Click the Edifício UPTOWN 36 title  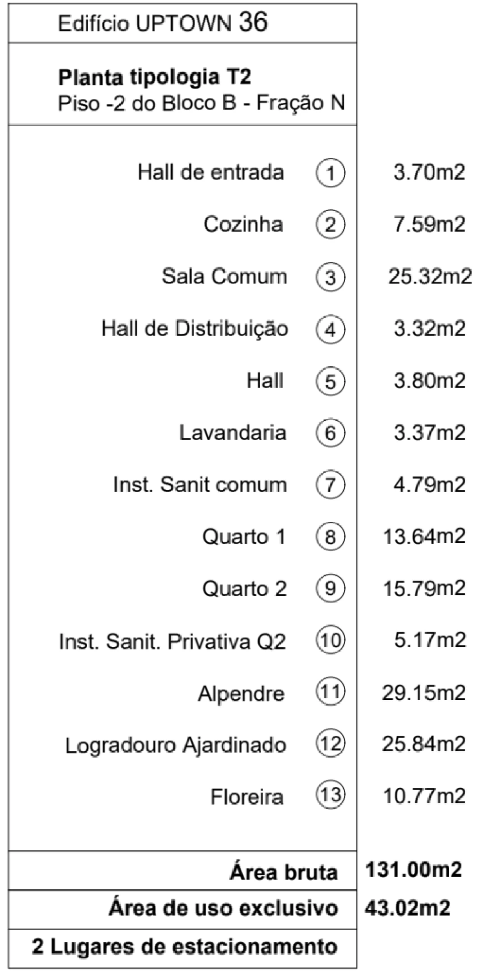(x=163, y=22)
